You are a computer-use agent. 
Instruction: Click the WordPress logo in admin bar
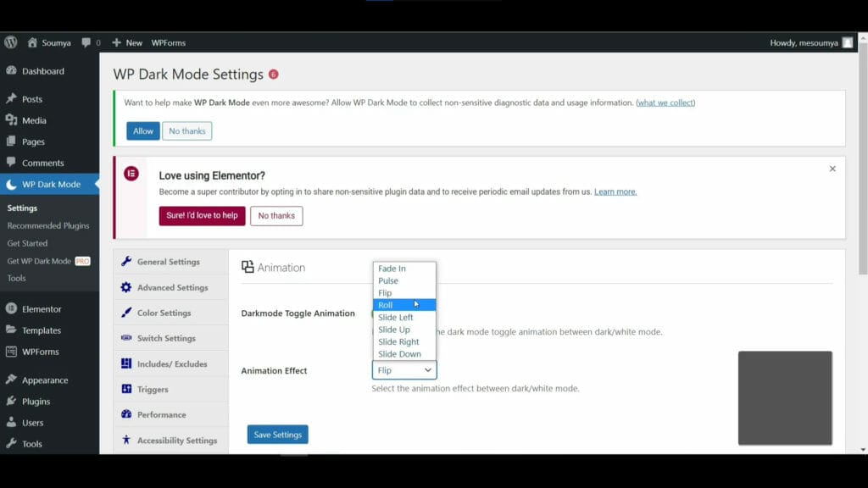[x=11, y=42]
